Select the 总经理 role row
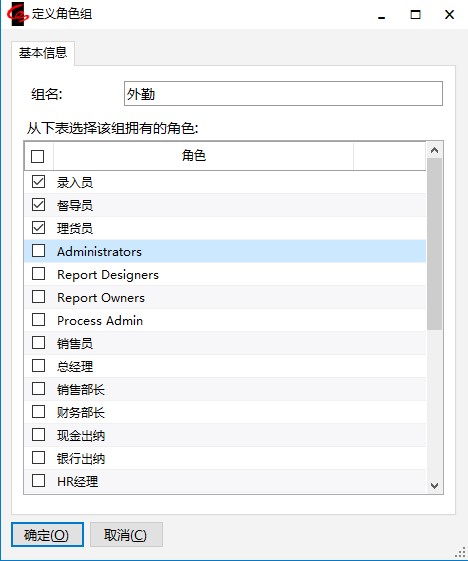The width and height of the screenshot is (468, 561). pyautogui.click(x=225, y=366)
